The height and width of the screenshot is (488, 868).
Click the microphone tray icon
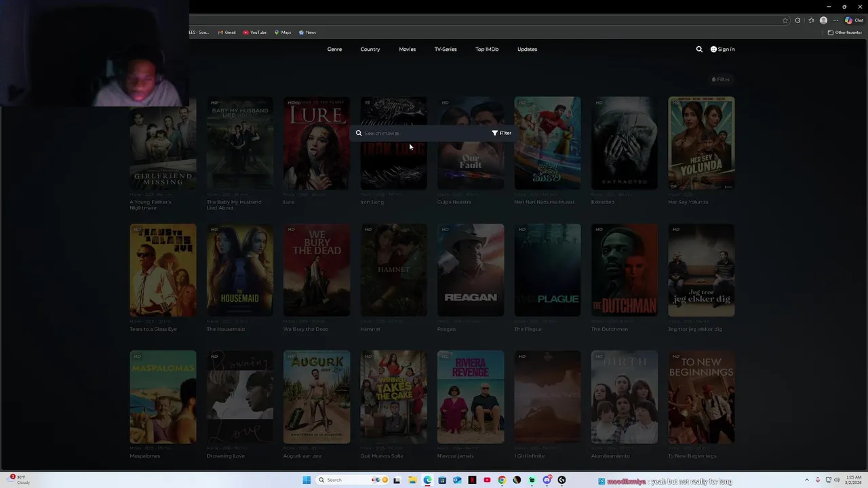click(x=818, y=480)
